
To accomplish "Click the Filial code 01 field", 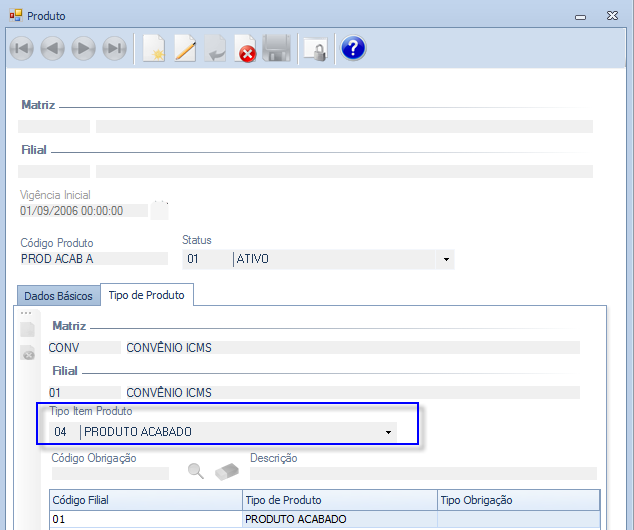I will tap(85, 393).
